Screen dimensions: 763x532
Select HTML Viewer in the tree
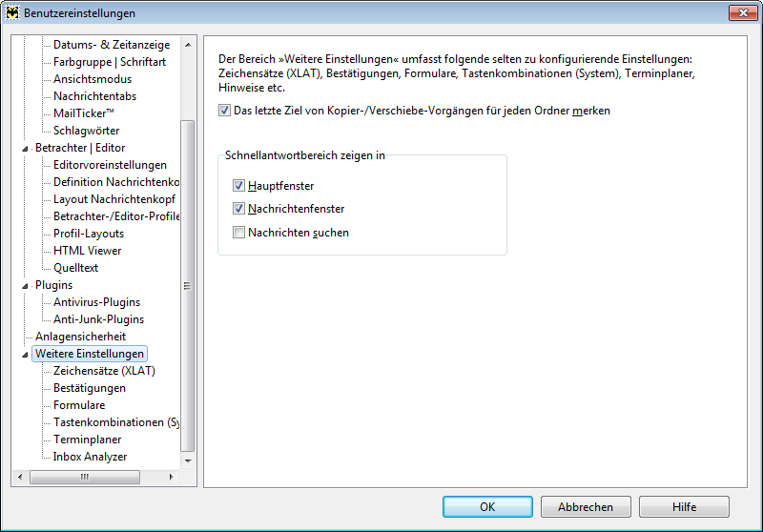[88, 251]
